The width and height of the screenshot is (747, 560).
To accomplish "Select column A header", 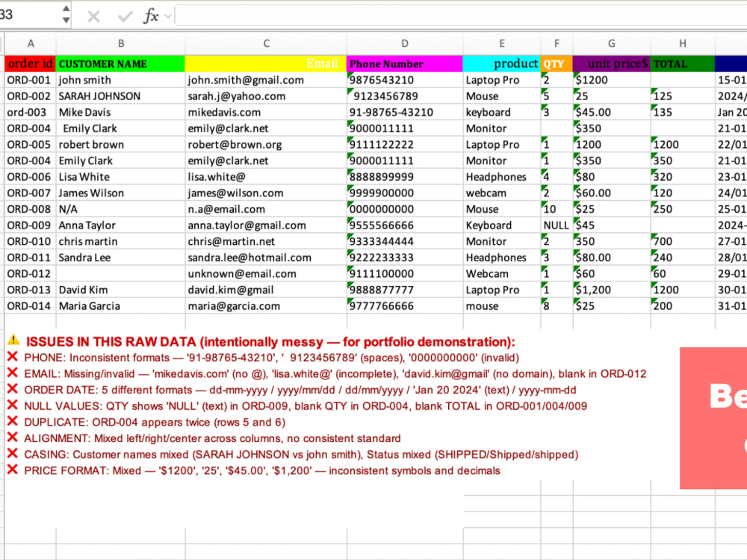I will (x=31, y=43).
